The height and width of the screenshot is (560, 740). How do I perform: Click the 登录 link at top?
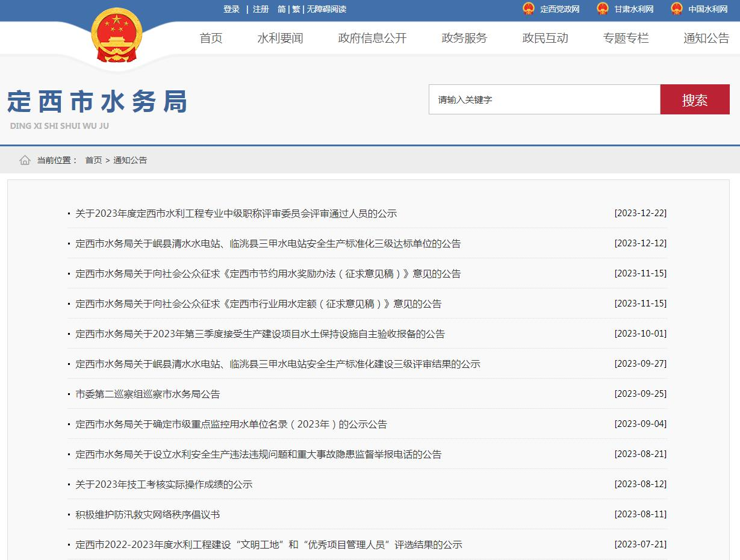(x=231, y=9)
